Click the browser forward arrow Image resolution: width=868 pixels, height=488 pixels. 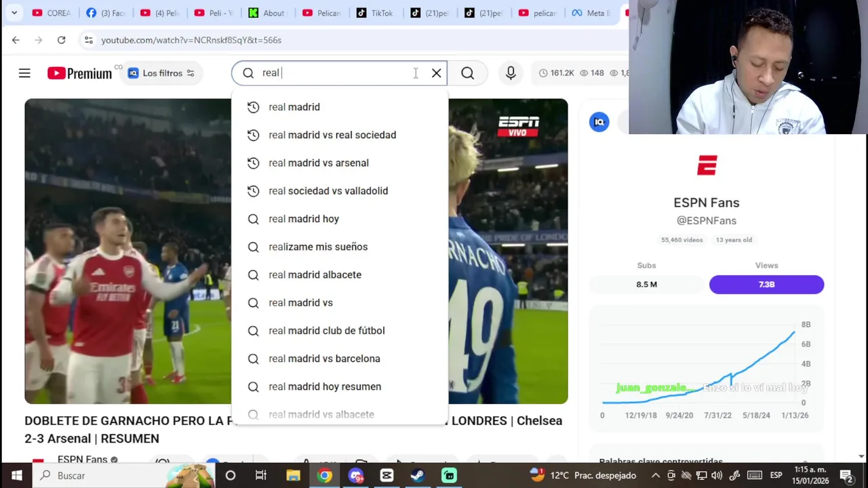coord(39,40)
